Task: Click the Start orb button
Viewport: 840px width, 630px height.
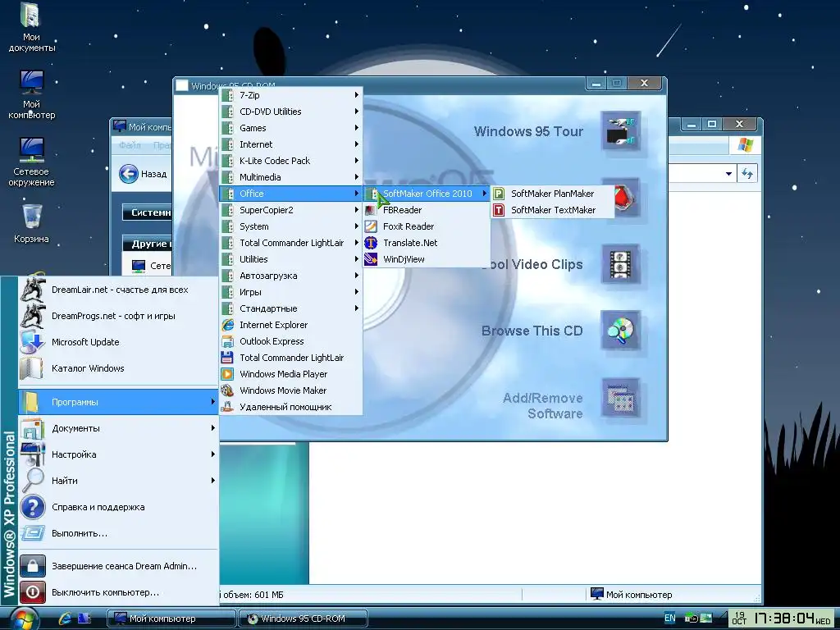Action: coord(24,619)
